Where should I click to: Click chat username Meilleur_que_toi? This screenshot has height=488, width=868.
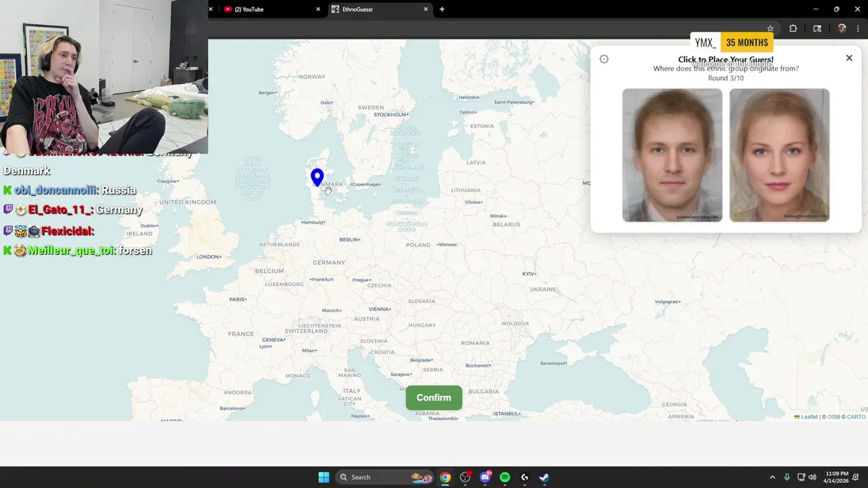71,251
